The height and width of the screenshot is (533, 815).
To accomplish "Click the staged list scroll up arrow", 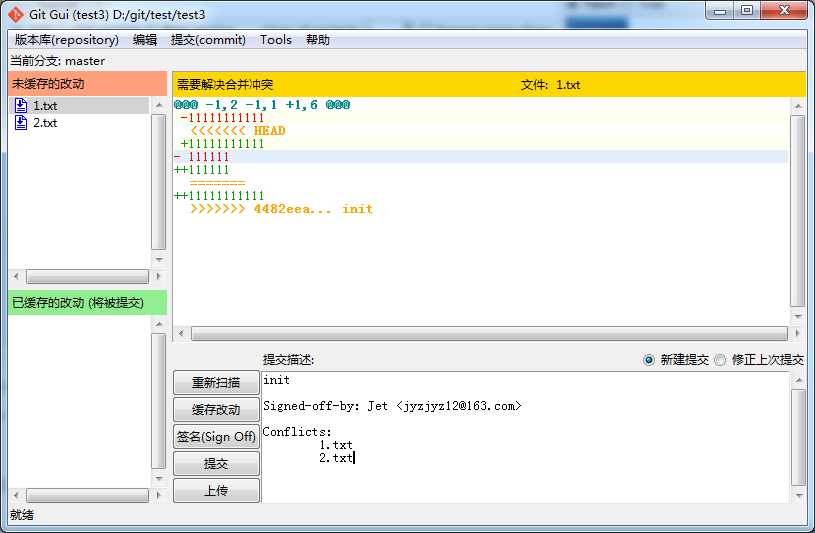I will pos(159,324).
